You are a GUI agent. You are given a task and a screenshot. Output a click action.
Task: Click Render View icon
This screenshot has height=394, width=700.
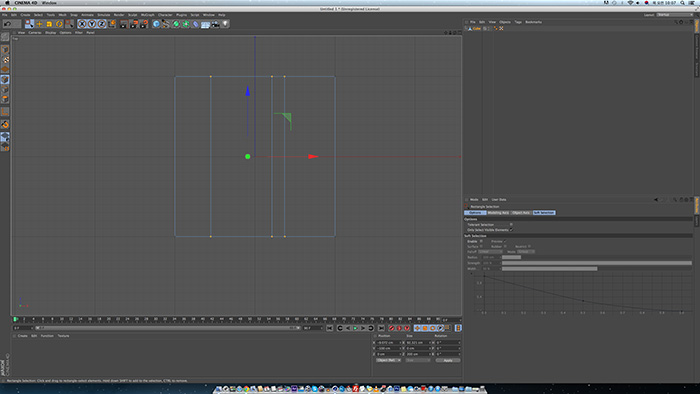pos(124,24)
